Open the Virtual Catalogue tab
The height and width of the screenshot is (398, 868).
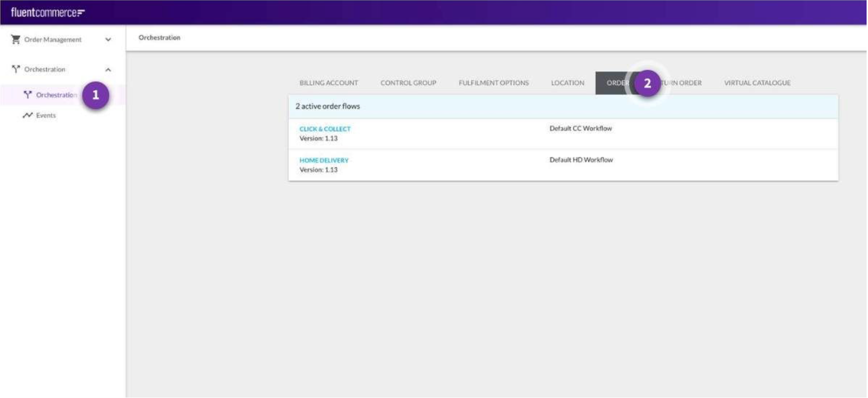pos(757,83)
